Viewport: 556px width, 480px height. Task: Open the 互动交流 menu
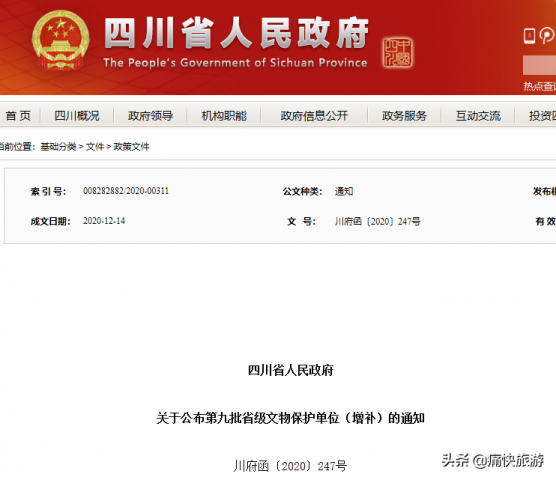pyautogui.click(x=478, y=116)
